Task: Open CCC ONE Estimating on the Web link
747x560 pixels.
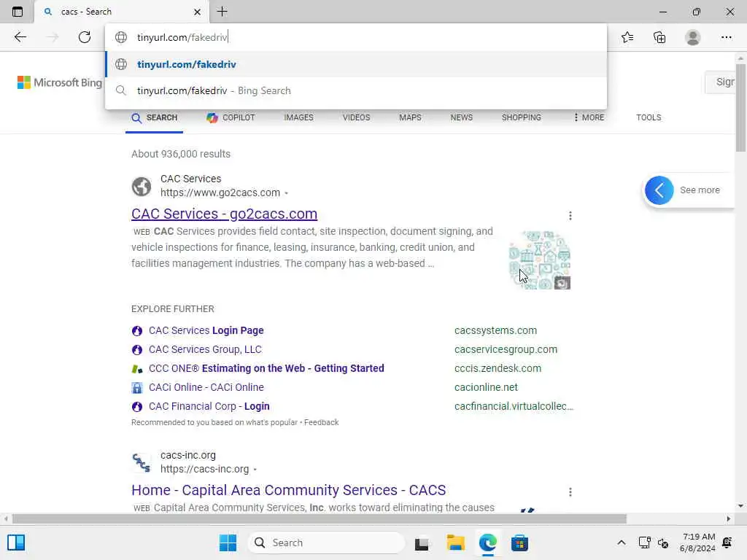Action: tap(266, 368)
